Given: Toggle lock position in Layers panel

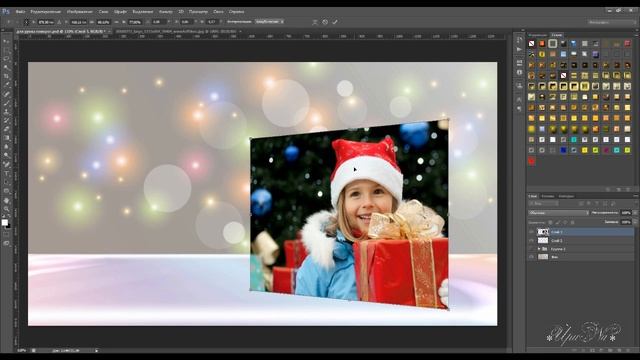Looking at the screenshot, I should pyautogui.click(x=565, y=222).
